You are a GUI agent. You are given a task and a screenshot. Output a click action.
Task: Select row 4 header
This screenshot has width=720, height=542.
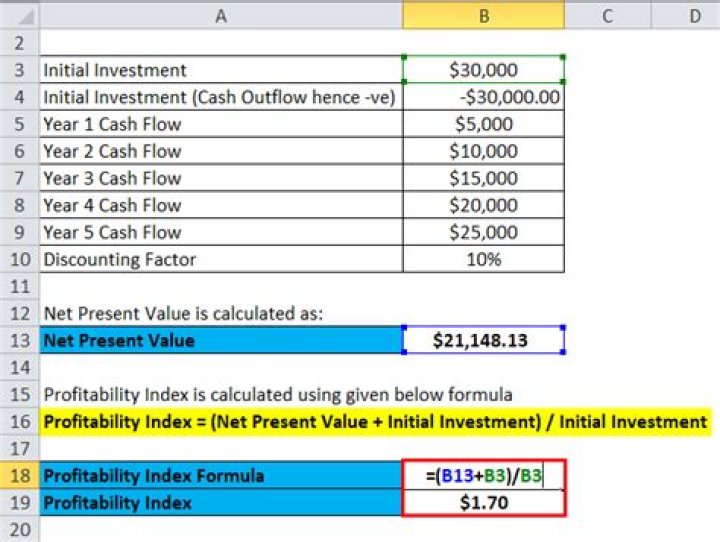[x=19, y=97]
